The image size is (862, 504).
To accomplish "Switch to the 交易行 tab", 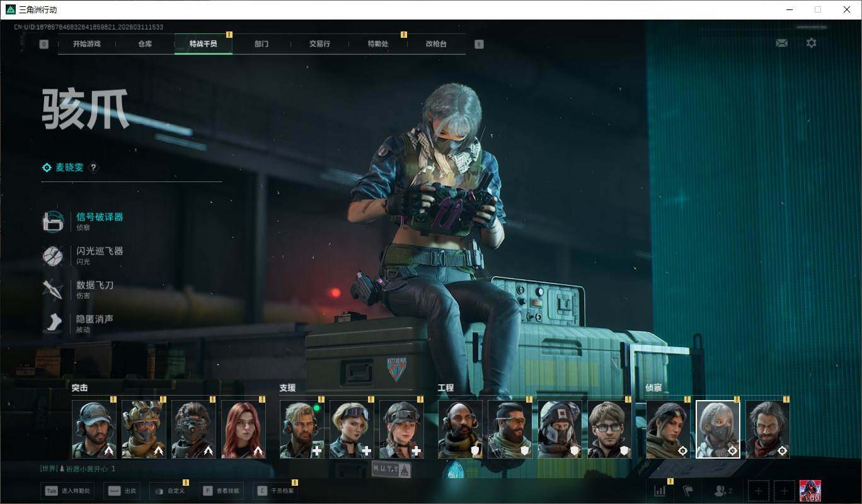I will 319,44.
